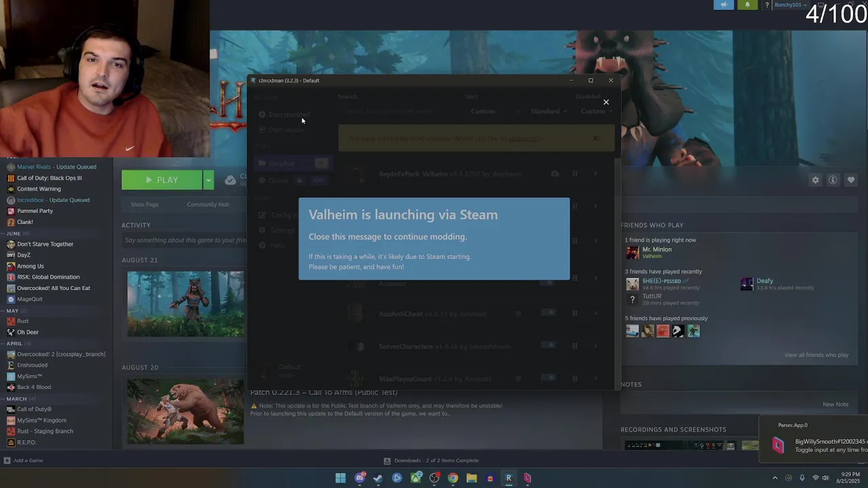This screenshot has width=868, height=488.
Task: Click the green PLAY button in Steam
Action: [x=162, y=180]
